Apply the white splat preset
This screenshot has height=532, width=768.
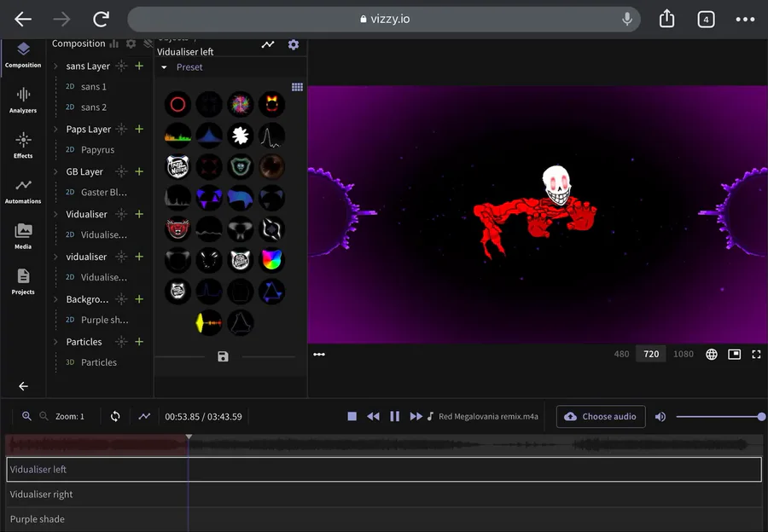coord(241,136)
